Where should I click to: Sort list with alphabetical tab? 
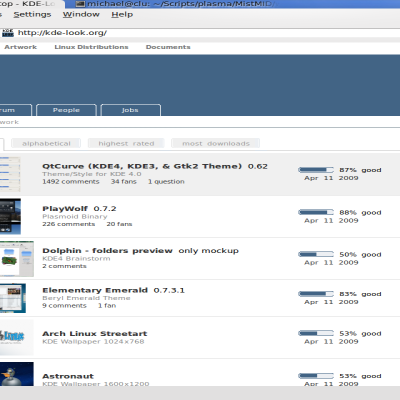(46, 143)
